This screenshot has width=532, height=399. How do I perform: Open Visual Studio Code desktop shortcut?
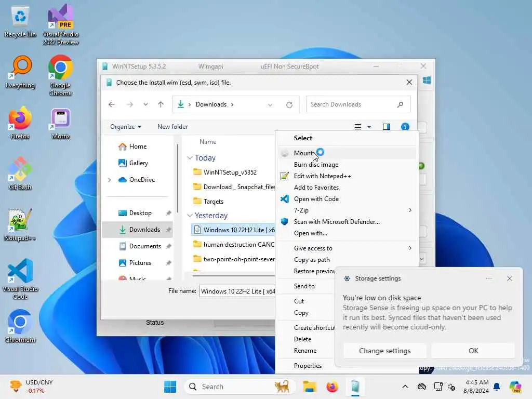tap(20, 279)
